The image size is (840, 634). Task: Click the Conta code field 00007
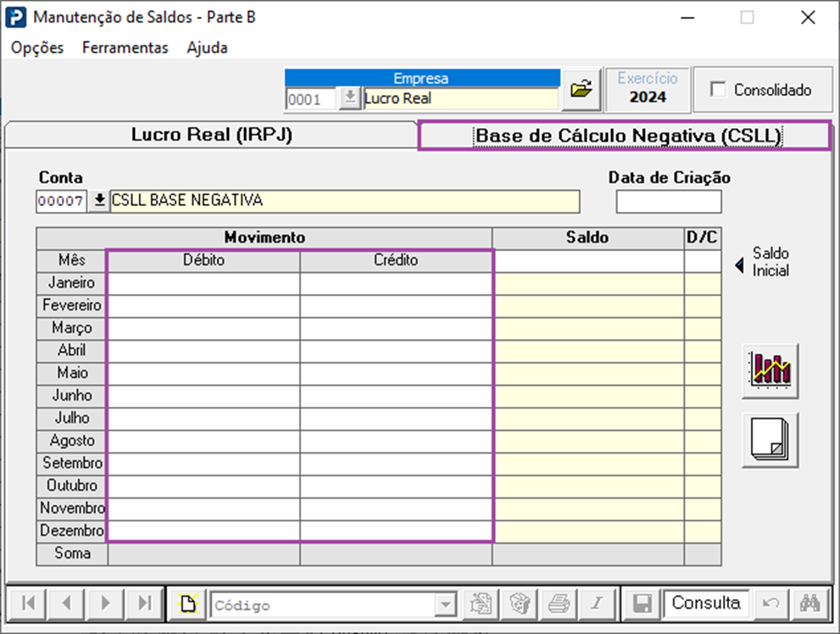(x=61, y=202)
